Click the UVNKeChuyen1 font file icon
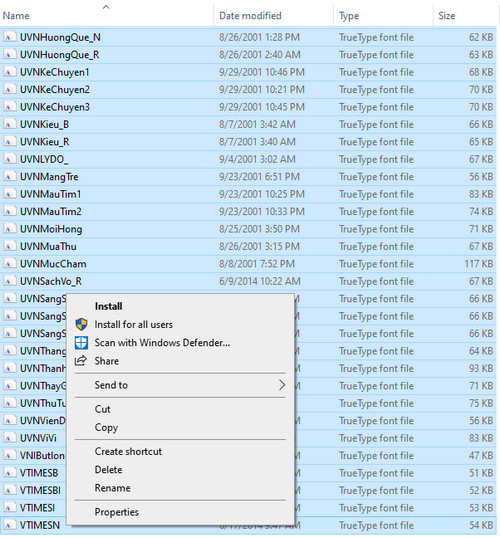 10,72
